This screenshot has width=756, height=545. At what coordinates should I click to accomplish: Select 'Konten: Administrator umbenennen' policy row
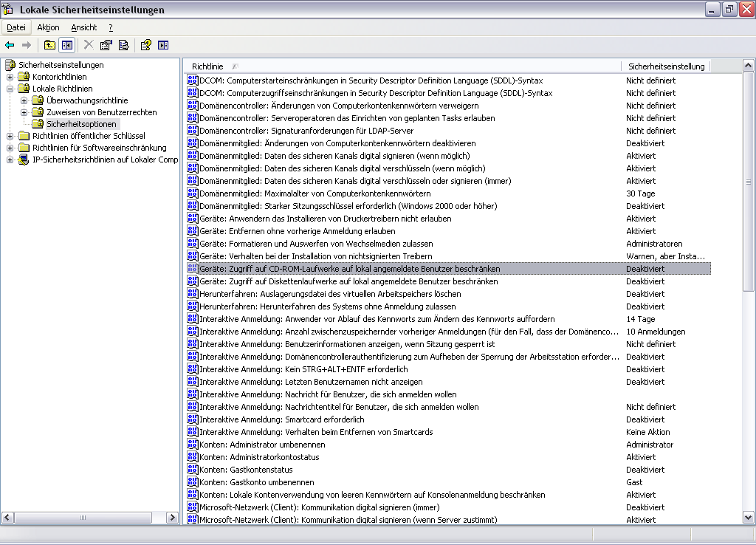[261, 445]
